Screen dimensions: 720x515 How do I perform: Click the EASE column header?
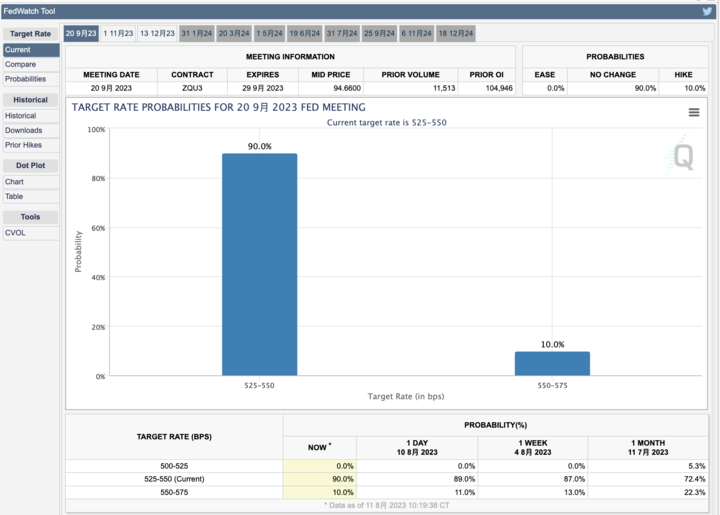click(x=545, y=75)
